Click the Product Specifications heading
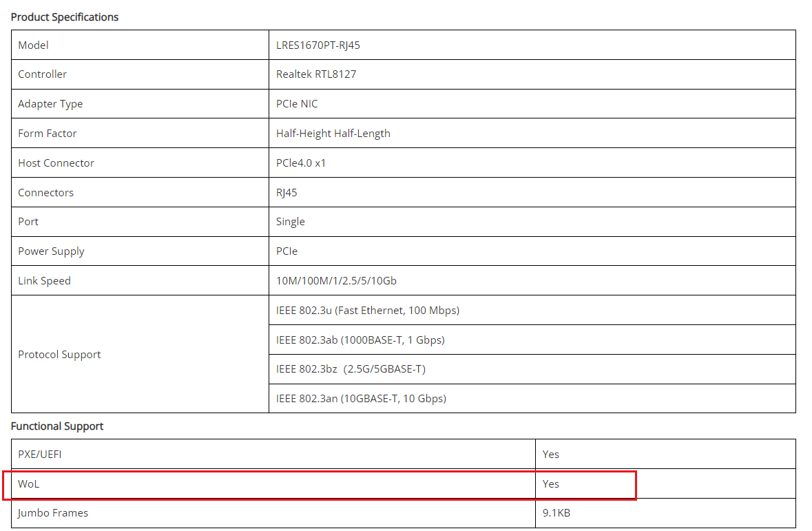This screenshot has height=531, width=812. point(65,17)
